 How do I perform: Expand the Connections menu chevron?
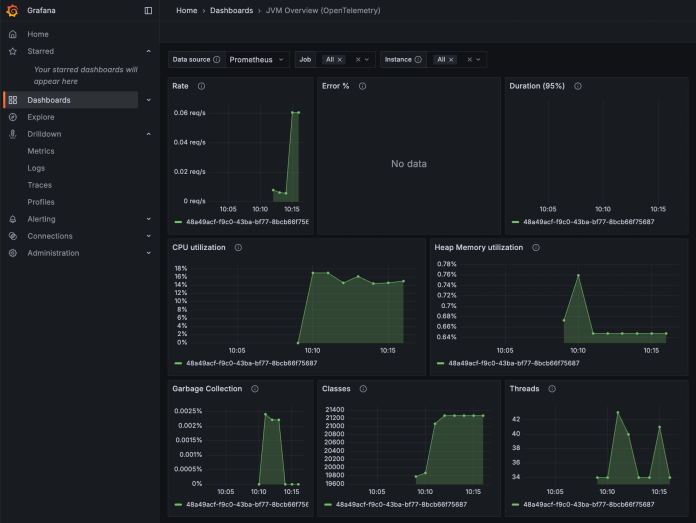point(148,236)
